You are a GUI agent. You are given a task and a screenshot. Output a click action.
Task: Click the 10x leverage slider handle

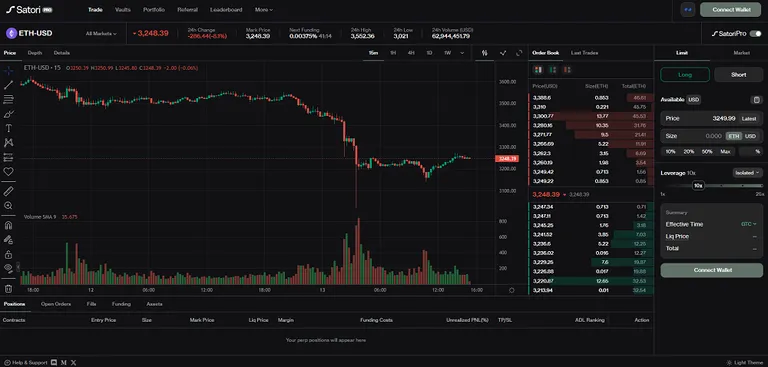coord(698,186)
